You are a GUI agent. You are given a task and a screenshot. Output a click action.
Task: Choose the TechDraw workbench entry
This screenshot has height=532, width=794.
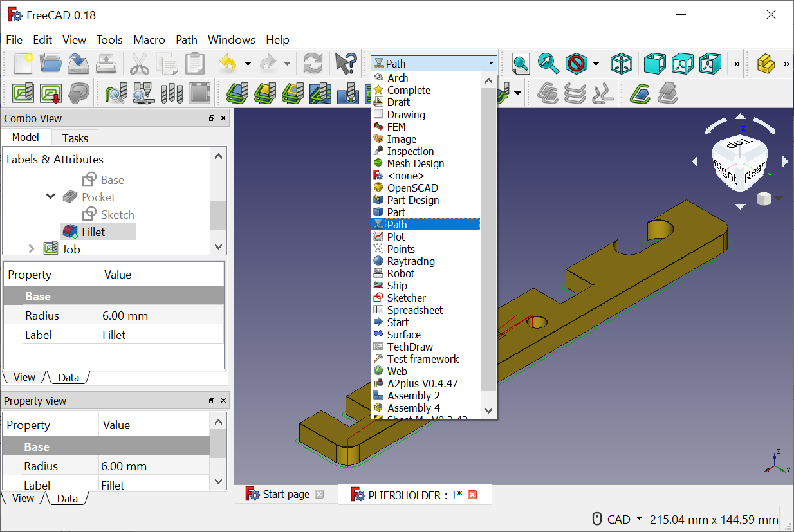click(410, 347)
